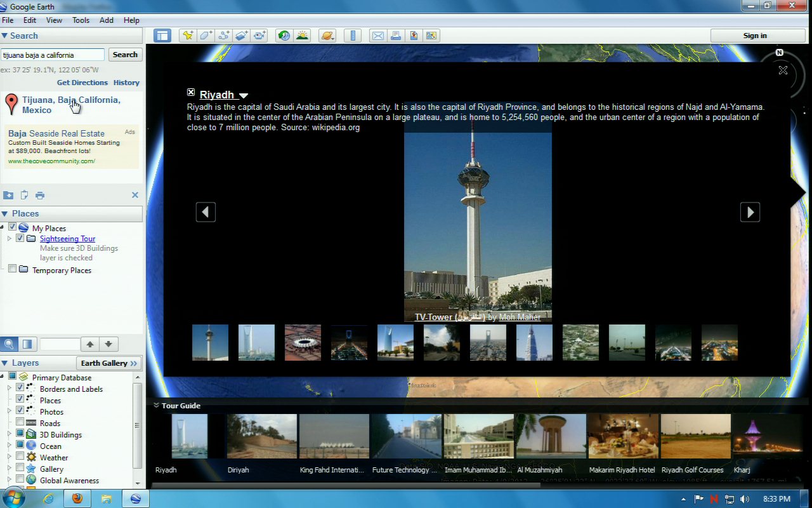Uncheck the Sightseeing Tour checkbox
This screenshot has height=508, width=812.
point(20,239)
